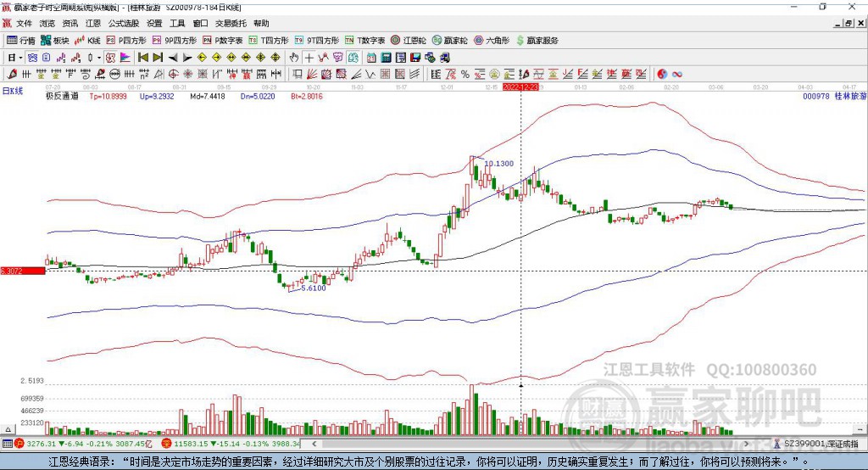Click the 5.6100 low price label
The image size is (868, 470).
point(314,288)
